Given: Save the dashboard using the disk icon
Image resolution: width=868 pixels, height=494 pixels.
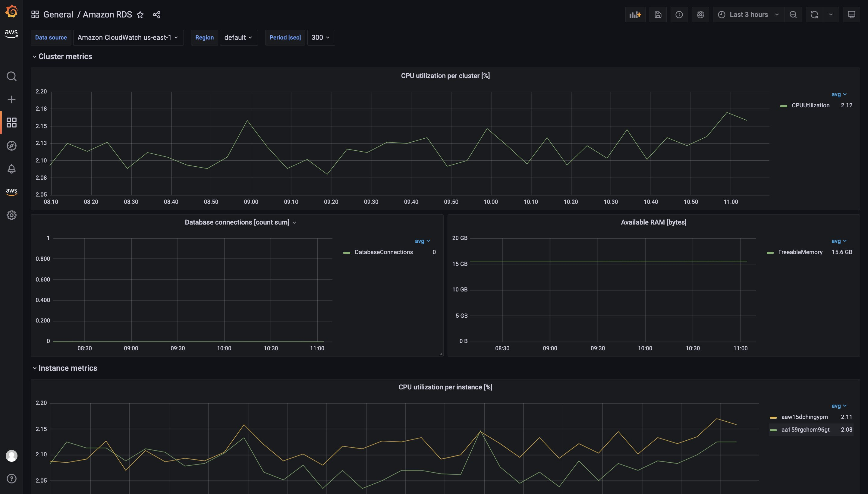Looking at the screenshot, I should [658, 14].
